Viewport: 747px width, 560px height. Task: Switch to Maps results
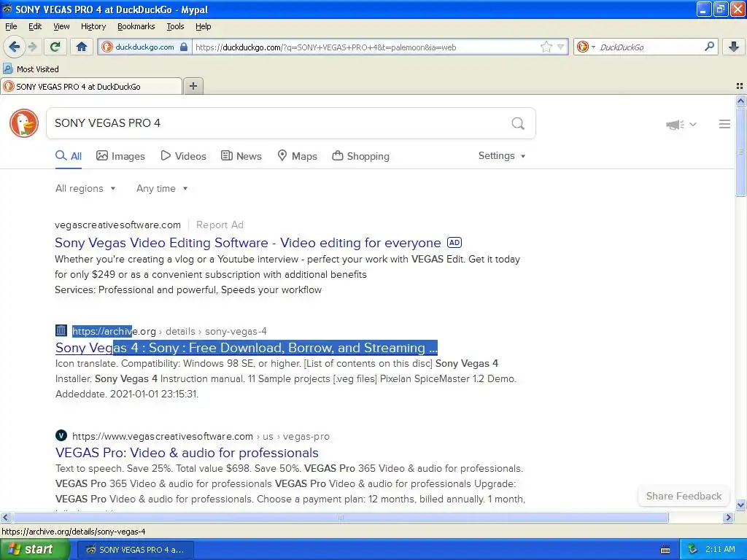pos(298,156)
